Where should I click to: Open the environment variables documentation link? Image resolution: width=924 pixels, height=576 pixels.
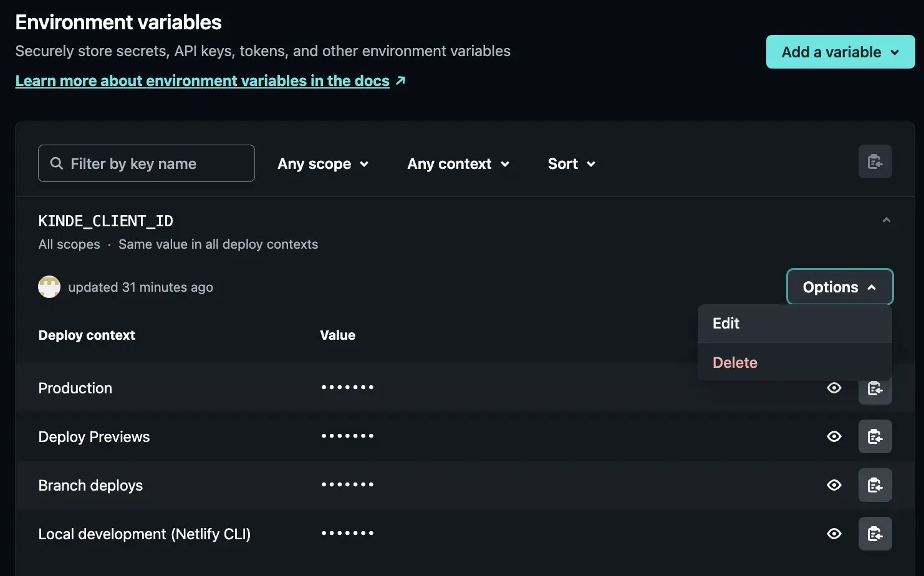tap(201, 80)
